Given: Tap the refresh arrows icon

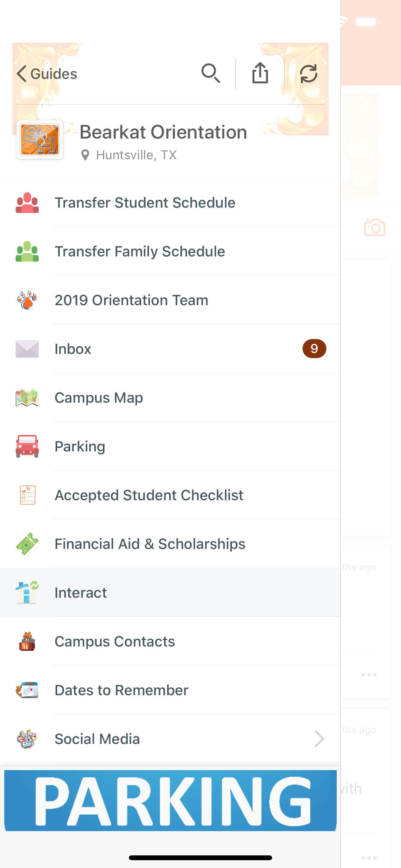Looking at the screenshot, I should tap(309, 73).
